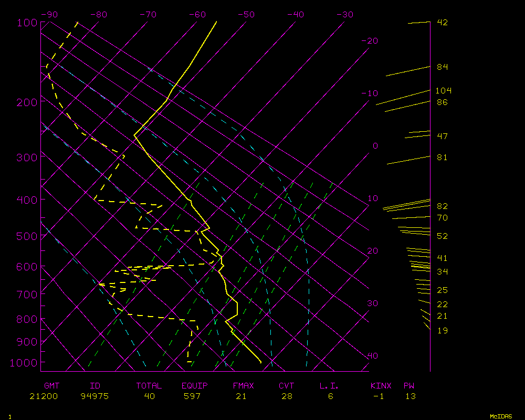Click the wind speed value 104
The width and height of the screenshot is (525, 420).
(x=444, y=91)
